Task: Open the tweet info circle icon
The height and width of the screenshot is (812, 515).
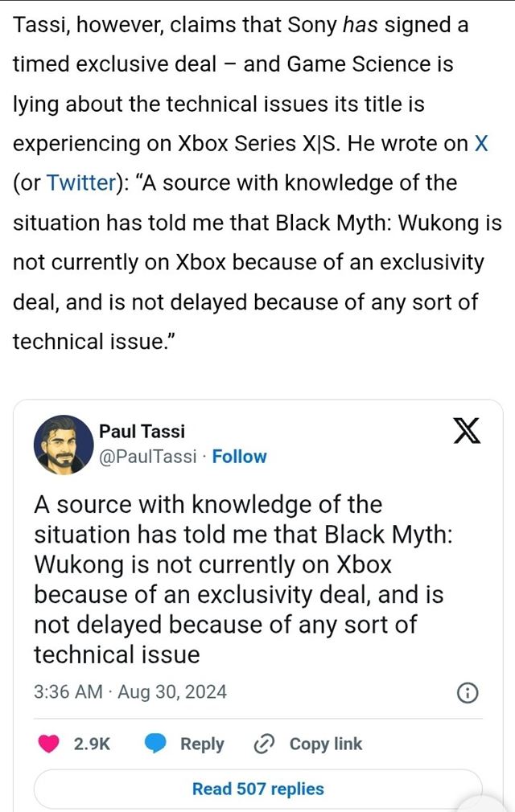Action: 468,693
